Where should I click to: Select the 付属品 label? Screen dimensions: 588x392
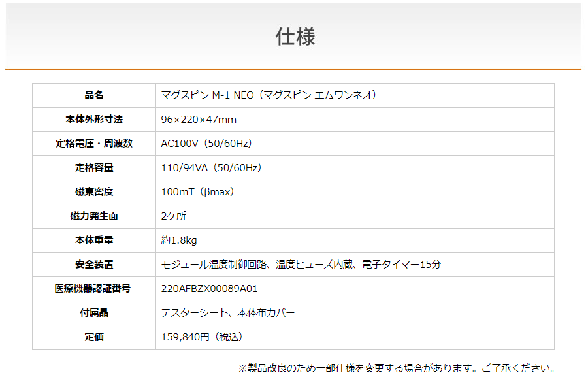click(x=94, y=313)
